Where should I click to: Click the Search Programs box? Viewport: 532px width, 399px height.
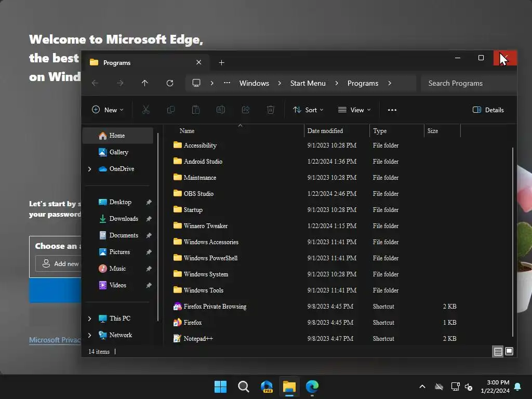(468, 83)
